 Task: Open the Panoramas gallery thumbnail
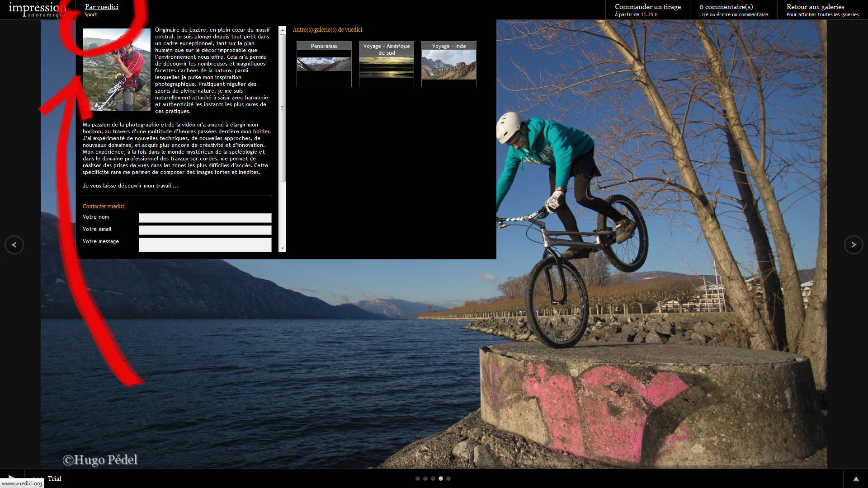point(324,64)
